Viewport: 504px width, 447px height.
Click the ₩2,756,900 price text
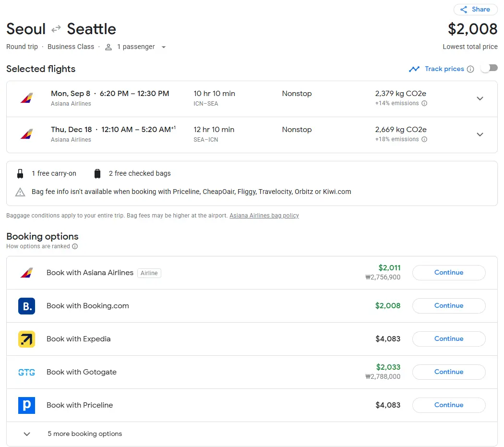pyautogui.click(x=383, y=277)
